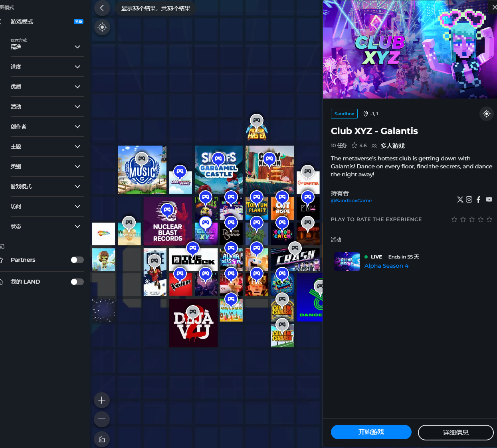
Task: Close the Club XYZ detail panel
Action: pos(494,7)
